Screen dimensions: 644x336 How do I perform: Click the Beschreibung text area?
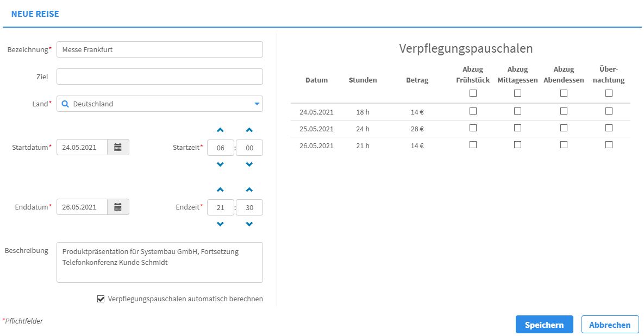tap(159, 262)
